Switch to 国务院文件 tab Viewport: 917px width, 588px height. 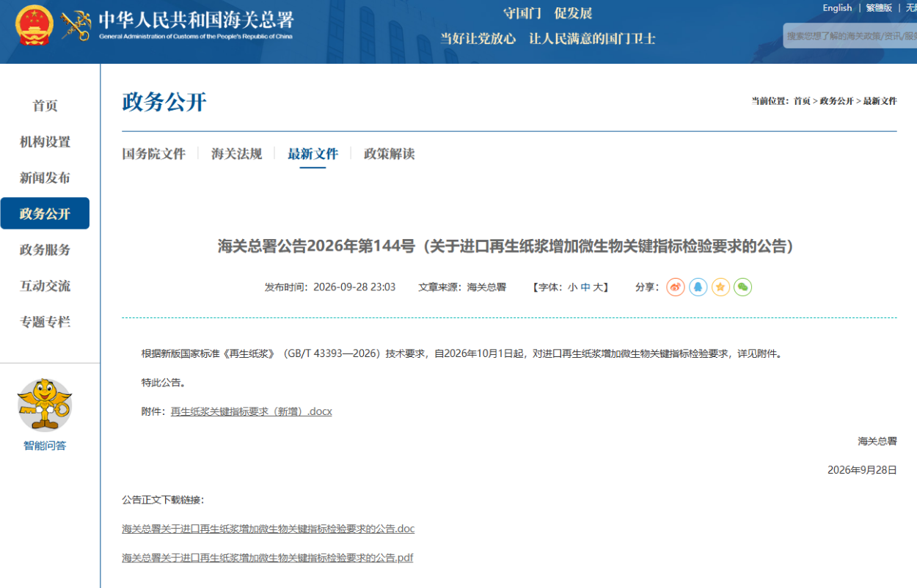pos(153,154)
